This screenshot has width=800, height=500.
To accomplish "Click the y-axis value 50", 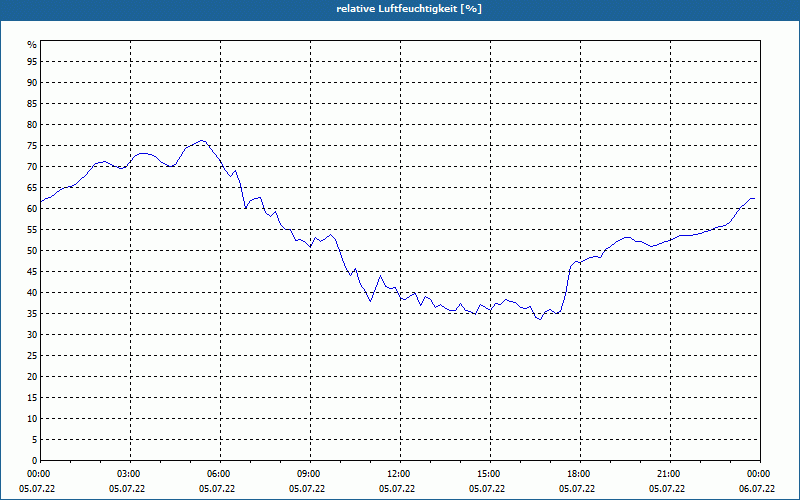I will (x=32, y=251).
